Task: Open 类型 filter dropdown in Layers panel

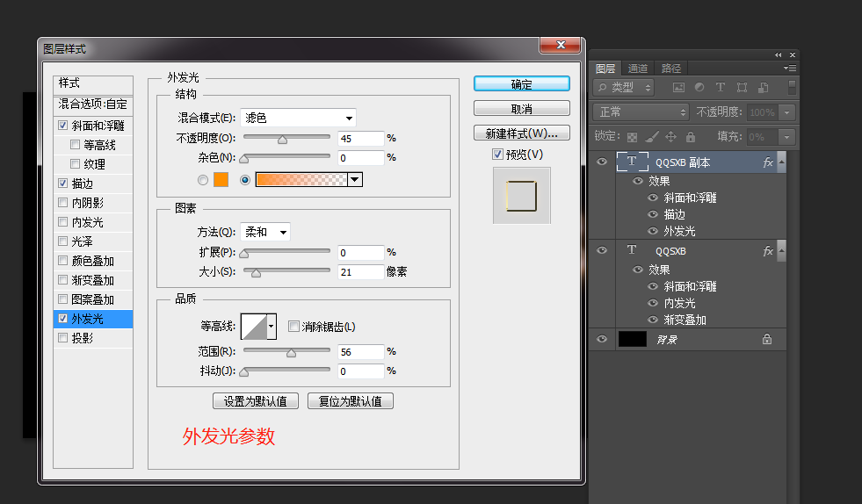Action: coord(623,88)
